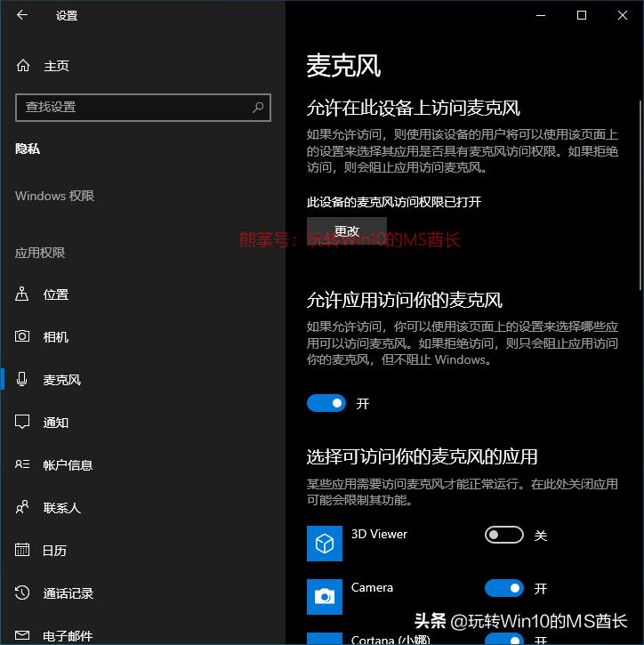Click the 麦克风 page title
Image resolution: width=644 pixels, height=645 pixels.
pos(344,66)
